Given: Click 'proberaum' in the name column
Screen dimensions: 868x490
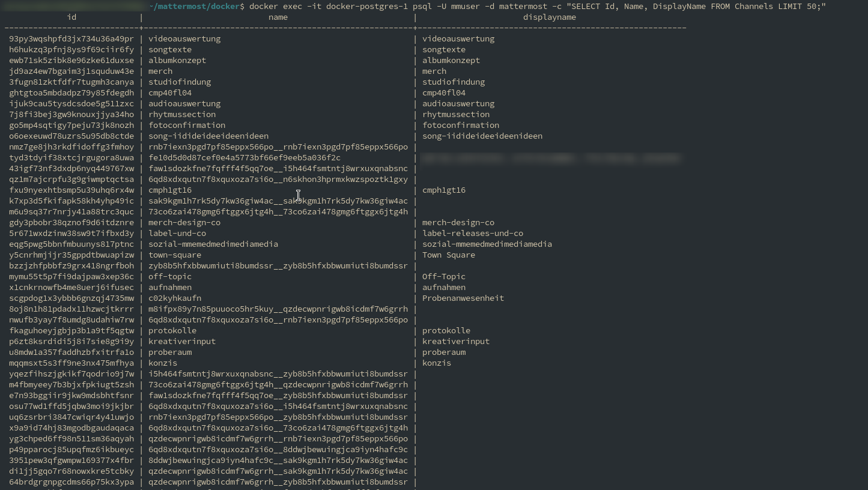Looking at the screenshot, I should coord(170,352).
